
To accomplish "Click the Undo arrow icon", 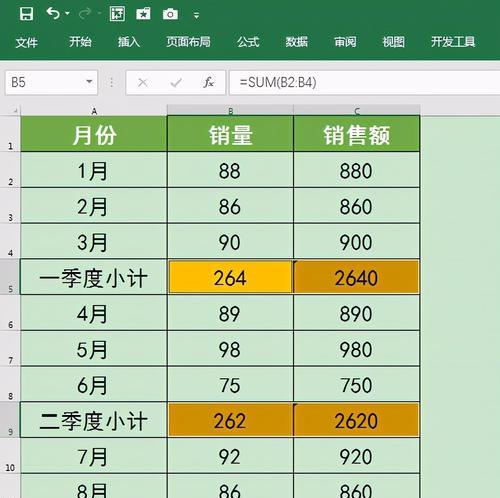I will (53, 14).
